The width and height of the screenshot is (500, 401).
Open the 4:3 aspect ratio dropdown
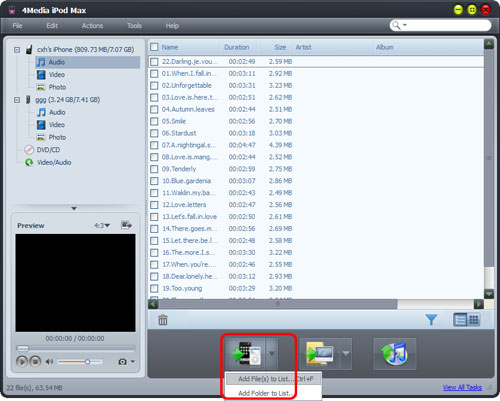[x=102, y=226]
